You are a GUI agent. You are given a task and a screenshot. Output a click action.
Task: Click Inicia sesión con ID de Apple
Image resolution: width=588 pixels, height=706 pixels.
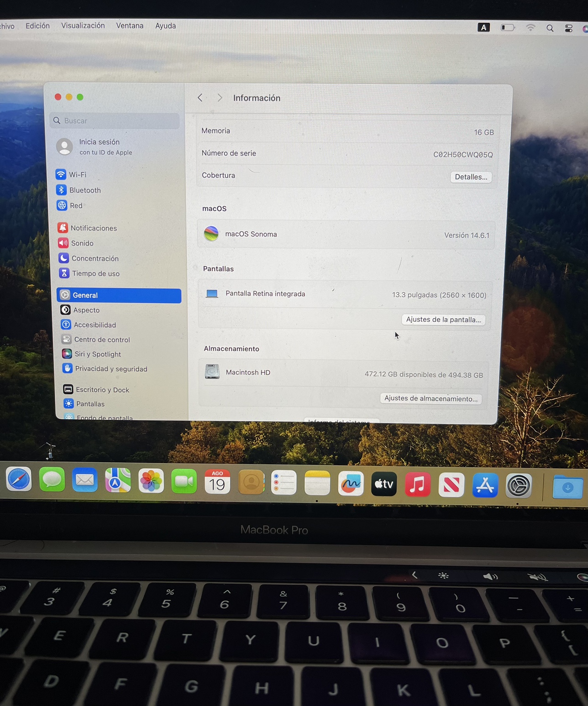point(94,147)
